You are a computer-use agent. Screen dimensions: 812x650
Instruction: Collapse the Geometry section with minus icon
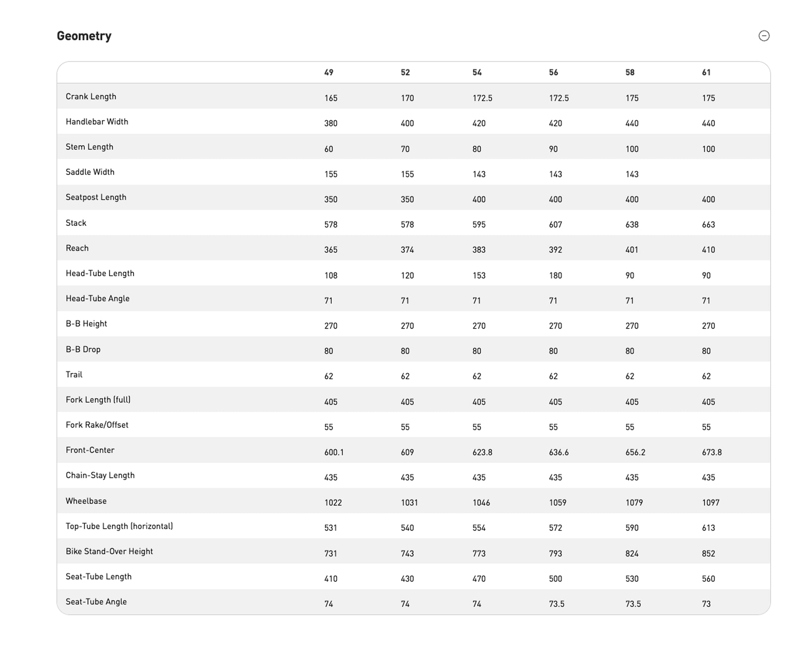pyautogui.click(x=764, y=36)
